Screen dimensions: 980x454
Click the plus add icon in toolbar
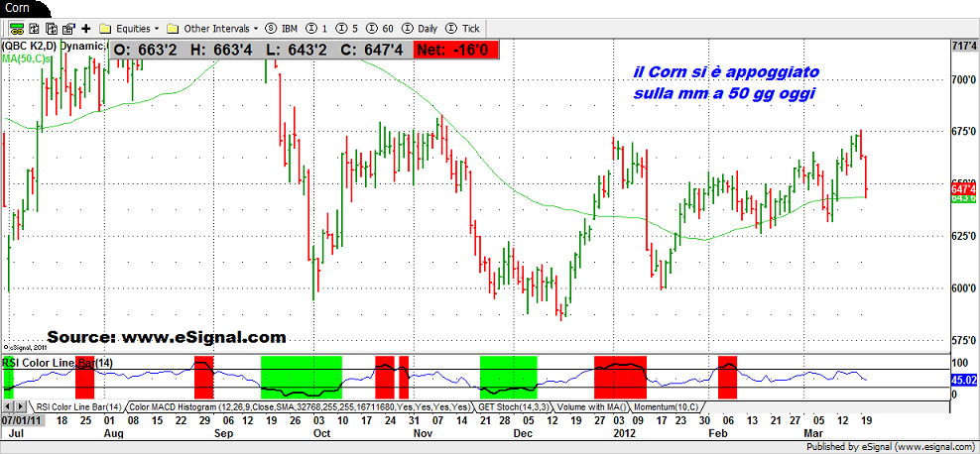coord(86,29)
